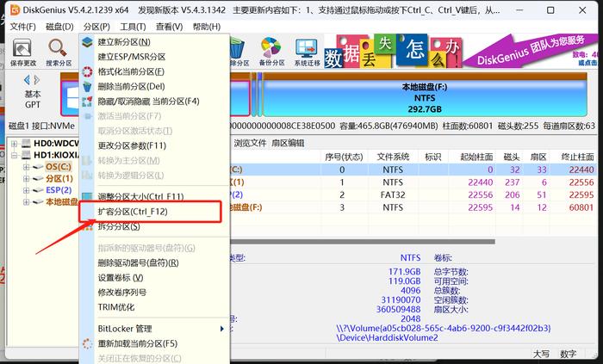Click the 扇区 column header
This screenshot has height=364, width=603.
(x=538, y=157)
